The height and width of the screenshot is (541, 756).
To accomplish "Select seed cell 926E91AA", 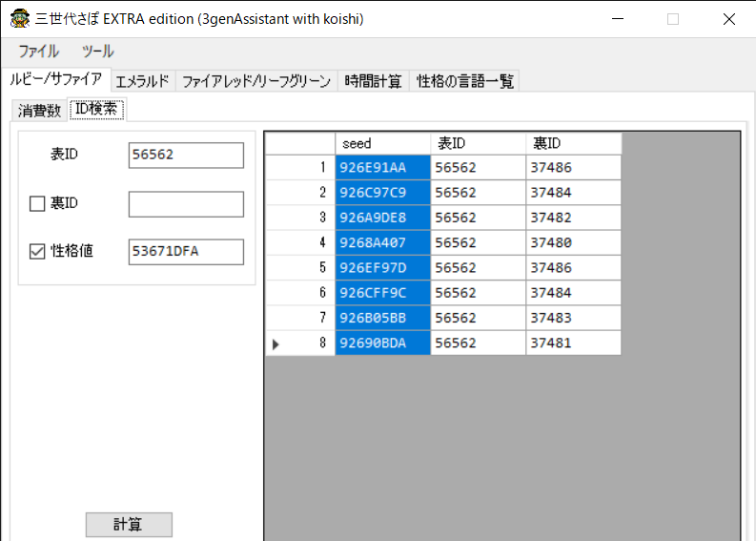I will pos(383,168).
